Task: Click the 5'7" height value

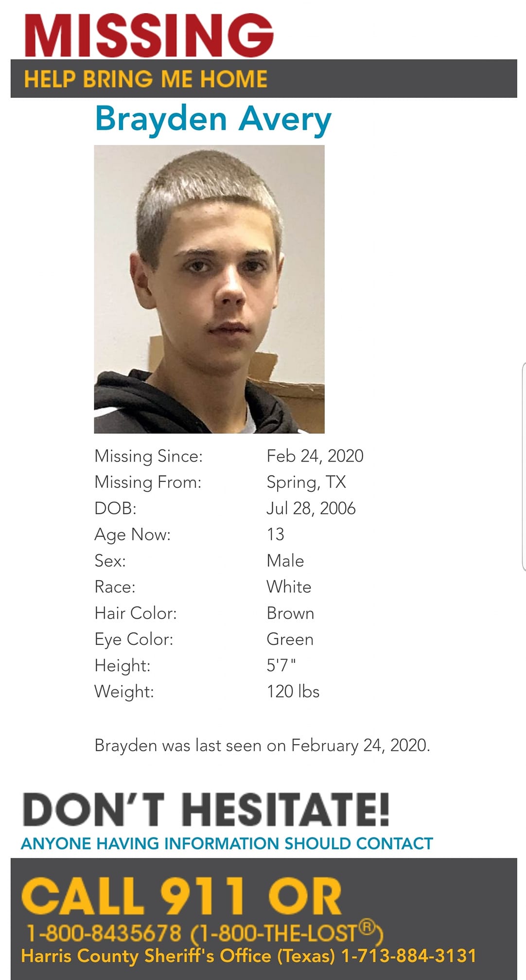Action: [281, 665]
